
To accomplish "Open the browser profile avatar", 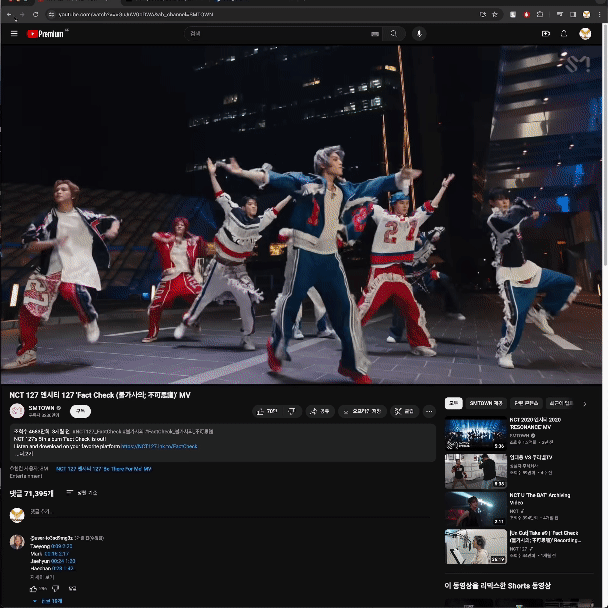I will (586, 14).
